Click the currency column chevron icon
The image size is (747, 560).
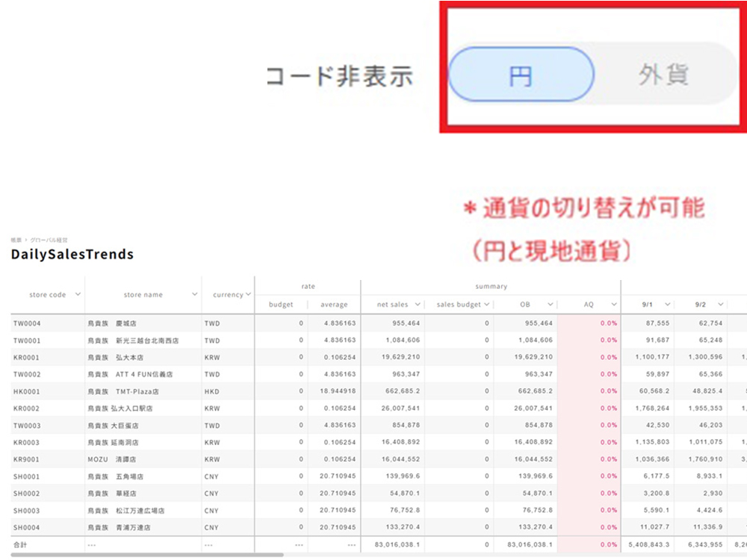(249, 294)
